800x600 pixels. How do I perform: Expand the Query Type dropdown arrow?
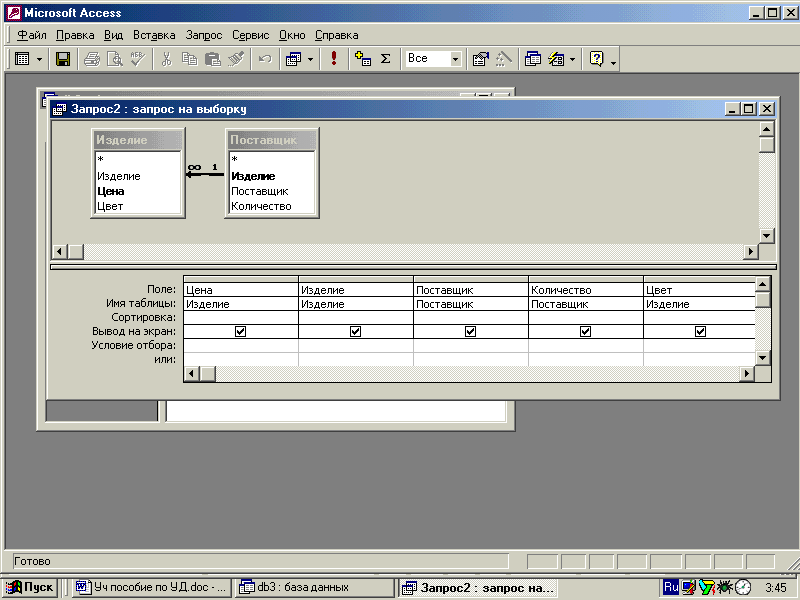pyautogui.click(x=310, y=59)
